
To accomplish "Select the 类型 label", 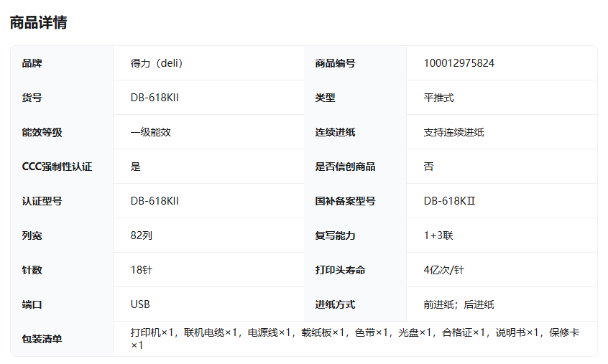I will (325, 98).
